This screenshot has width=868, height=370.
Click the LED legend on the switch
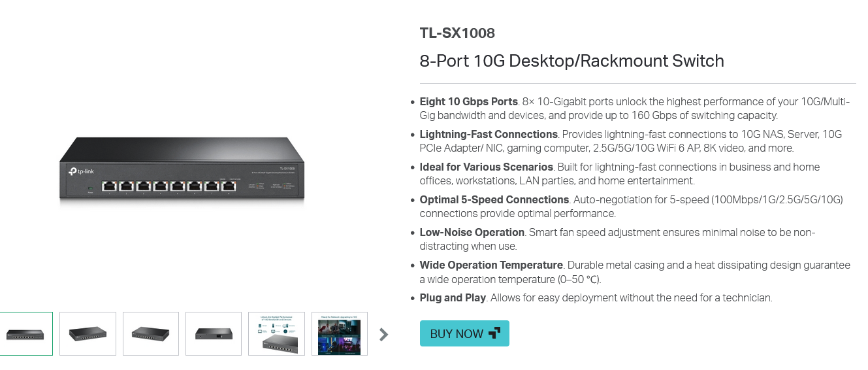(x=271, y=188)
